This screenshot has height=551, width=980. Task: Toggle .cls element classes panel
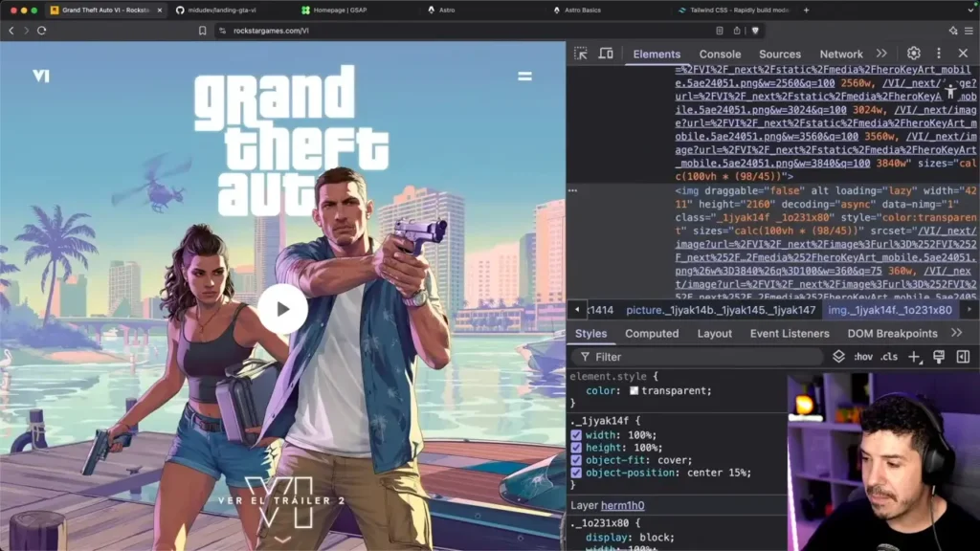889,358
